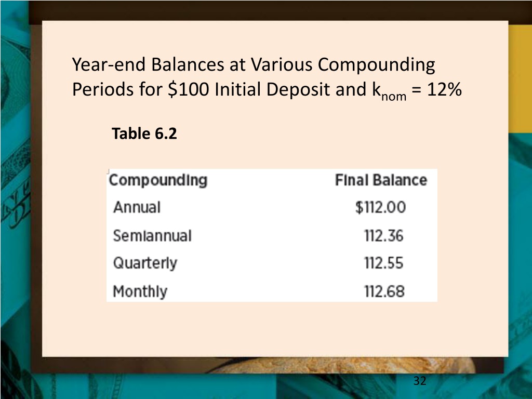The image size is (532, 399).
Task: Click the dark brown top banner
Action: click(x=280, y=10)
